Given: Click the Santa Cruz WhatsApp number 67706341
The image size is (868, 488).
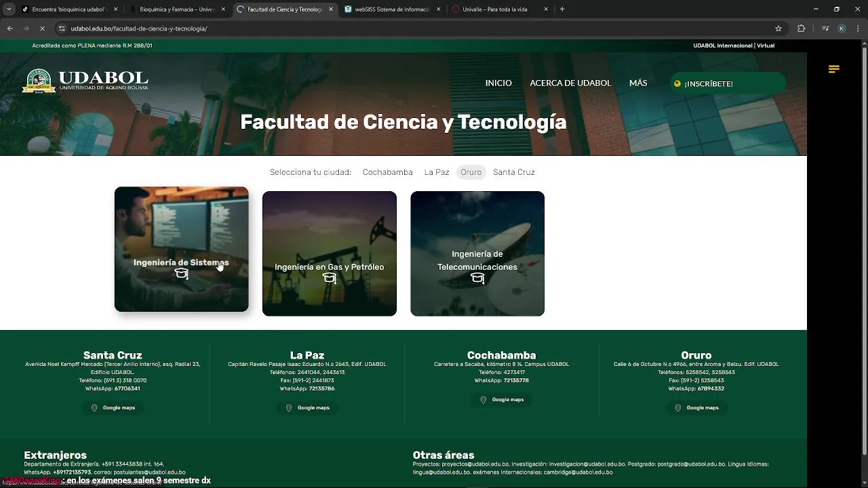Looking at the screenshot, I should 127,389.
